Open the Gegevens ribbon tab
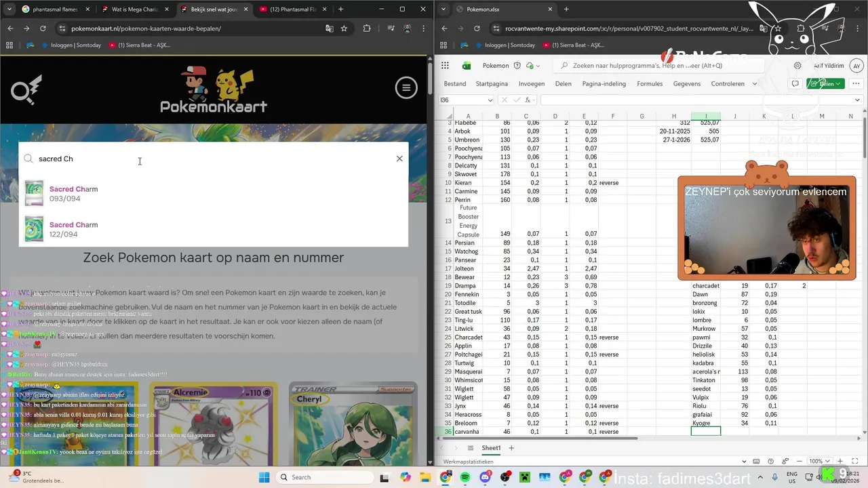The width and height of the screenshot is (868, 488). click(x=687, y=83)
